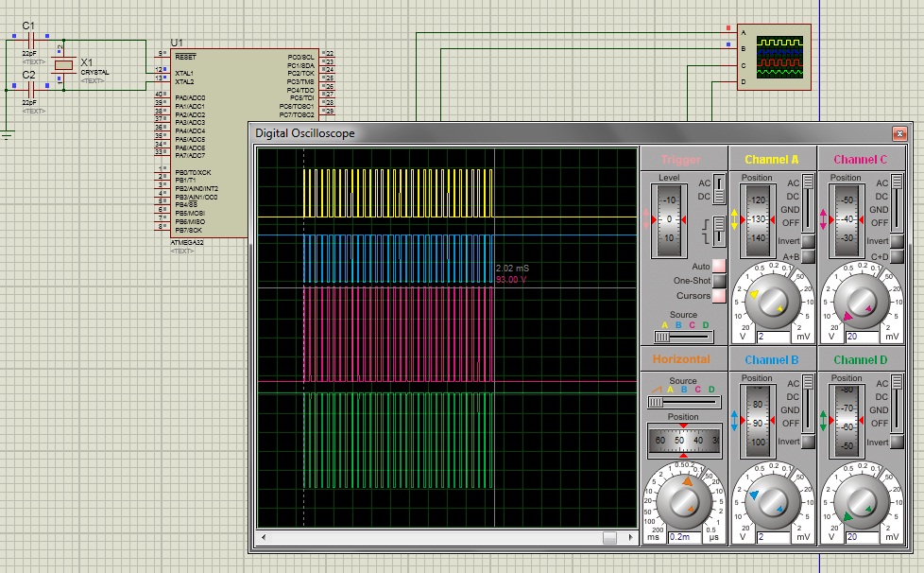Click the trigger Level thumbwheel
The height and width of the screenshot is (573, 924).
669,220
